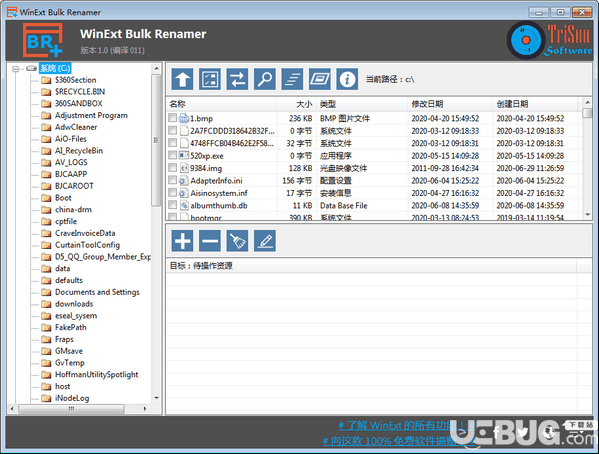Click the Fraps folder icon
The image size is (599, 454).
(x=46, y=339)
